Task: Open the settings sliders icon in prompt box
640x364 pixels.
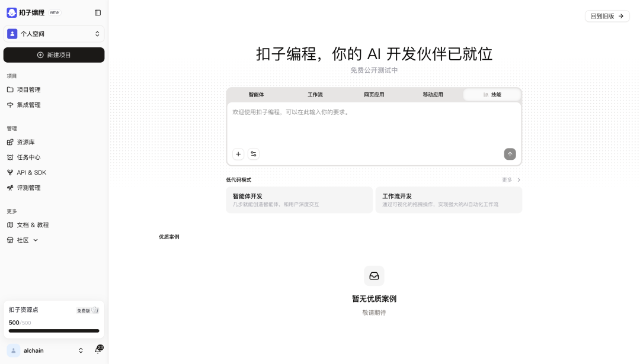Action: [254, 154]
